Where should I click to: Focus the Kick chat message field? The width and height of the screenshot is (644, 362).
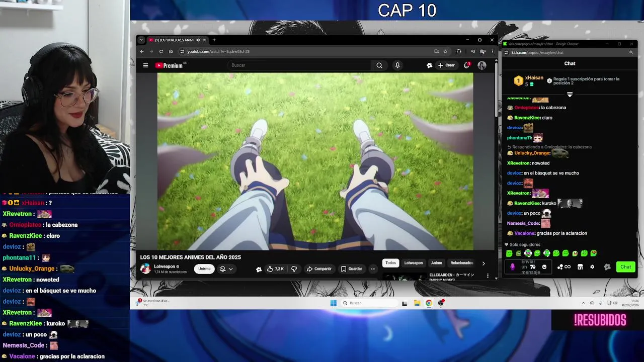coord(528,267)
